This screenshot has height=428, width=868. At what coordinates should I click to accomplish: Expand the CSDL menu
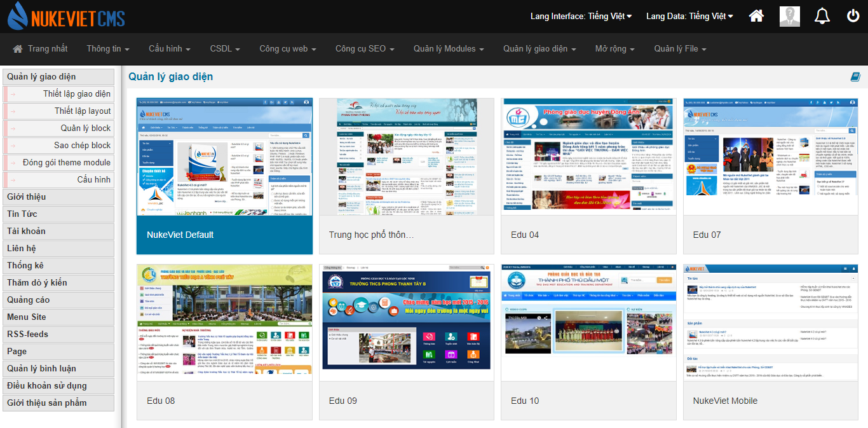225,49
